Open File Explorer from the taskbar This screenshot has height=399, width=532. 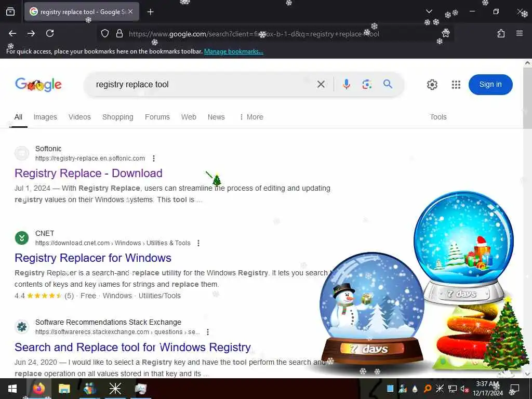tap(64, 389)
